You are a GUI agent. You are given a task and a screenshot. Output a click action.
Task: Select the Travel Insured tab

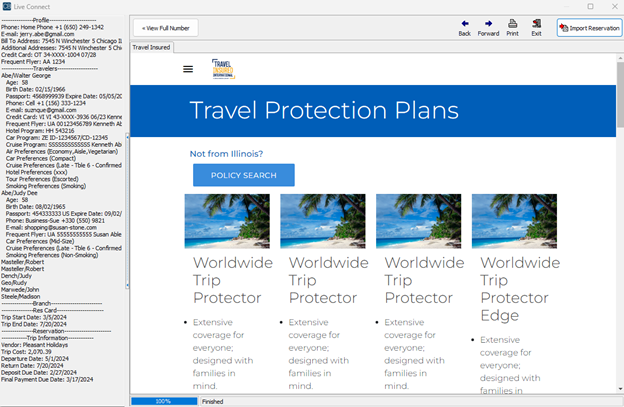click(x=151, y=47)
